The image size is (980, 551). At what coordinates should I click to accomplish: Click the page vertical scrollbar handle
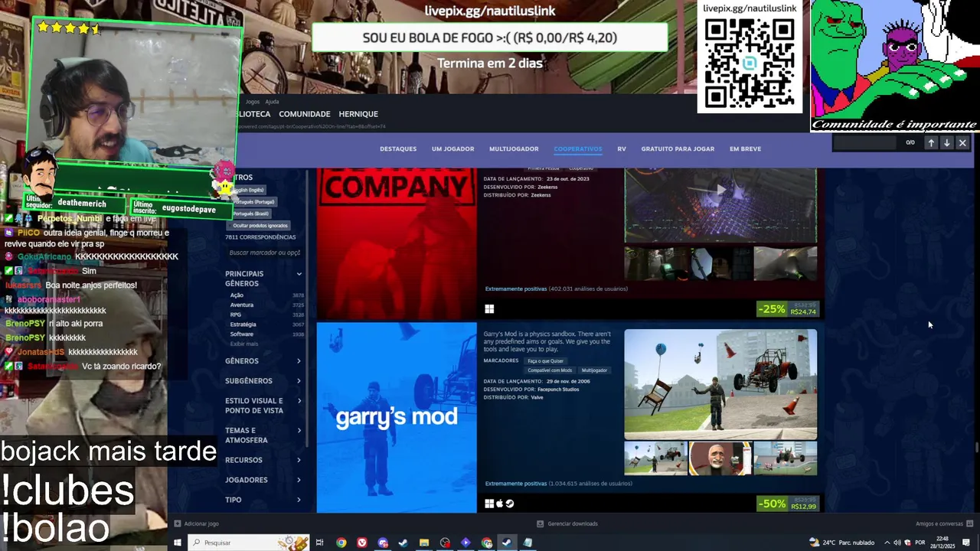[x=976, y=448]
